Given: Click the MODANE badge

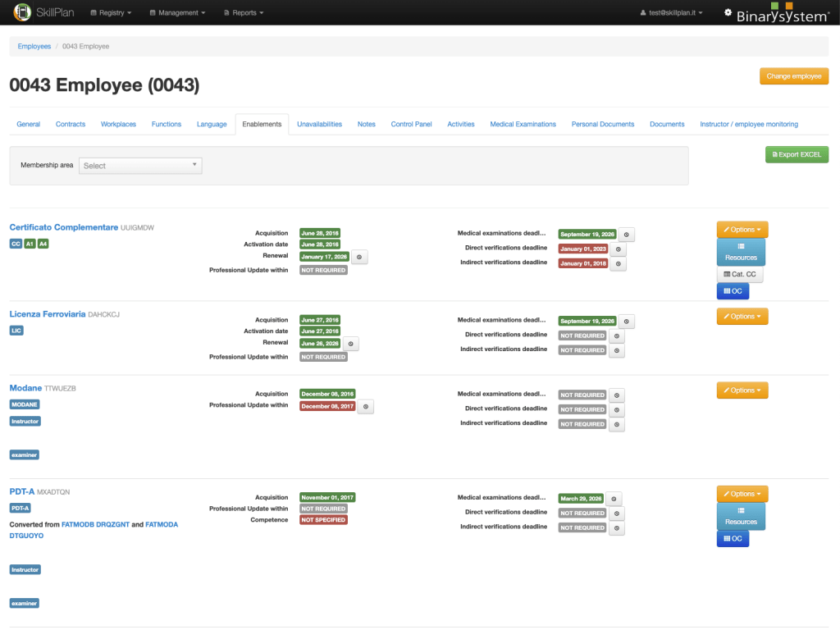Looking at the screenshot, I should pyautogui.click(x=25, y=404).
